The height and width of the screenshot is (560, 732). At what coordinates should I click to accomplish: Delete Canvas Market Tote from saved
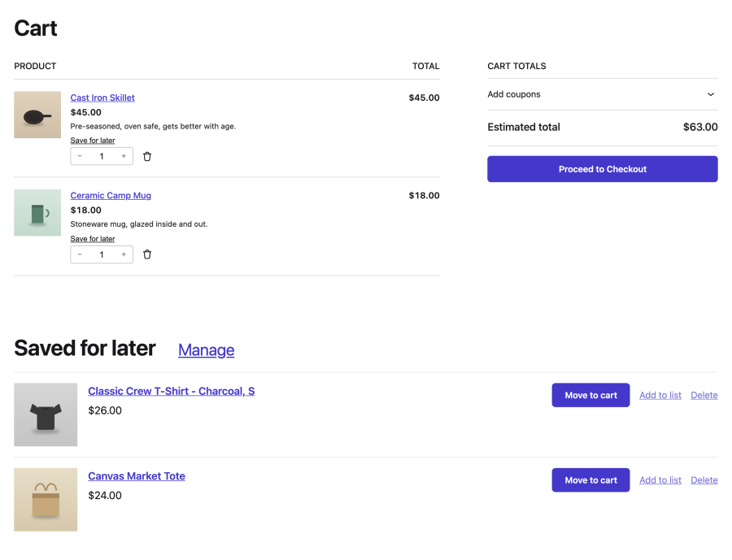click(x=704, y=480)
